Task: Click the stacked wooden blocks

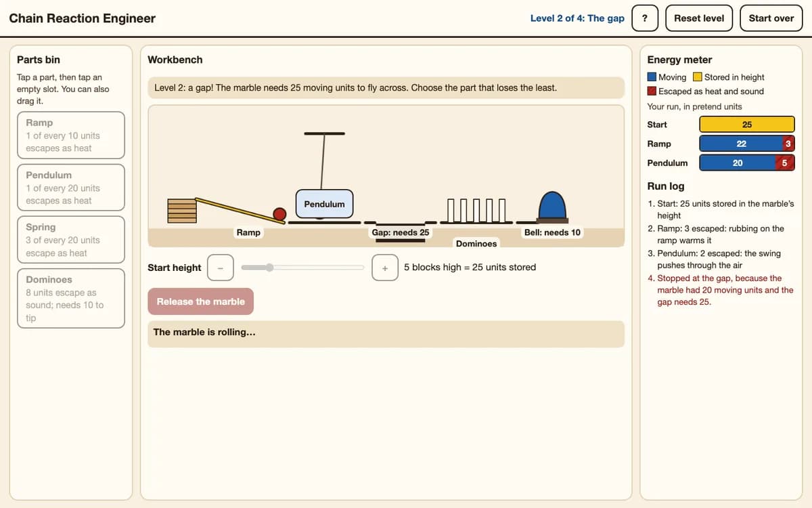Action: tap(181, 210)
